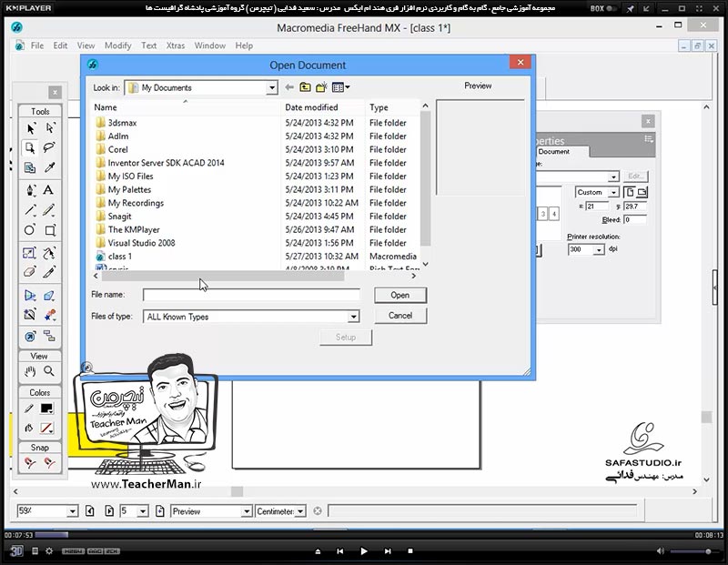The height and width of the screenshot is (565, 728).
Task: Select the Line tool
Action: click(x=30, y=210)
